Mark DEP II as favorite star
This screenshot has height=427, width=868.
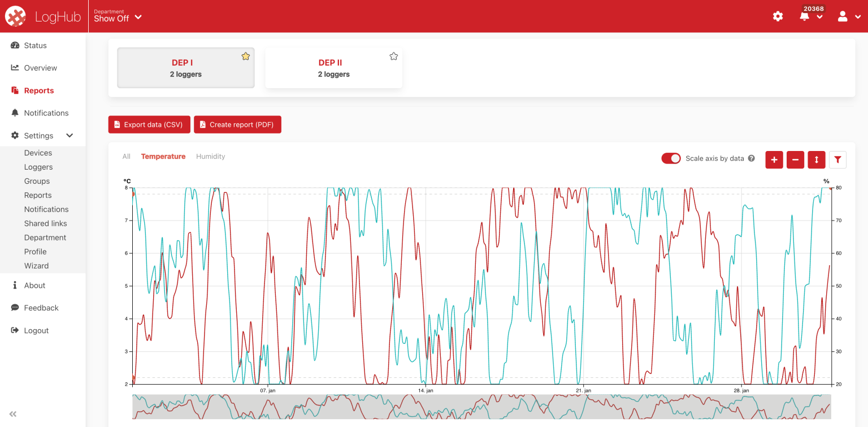click(x=394, y=56)
